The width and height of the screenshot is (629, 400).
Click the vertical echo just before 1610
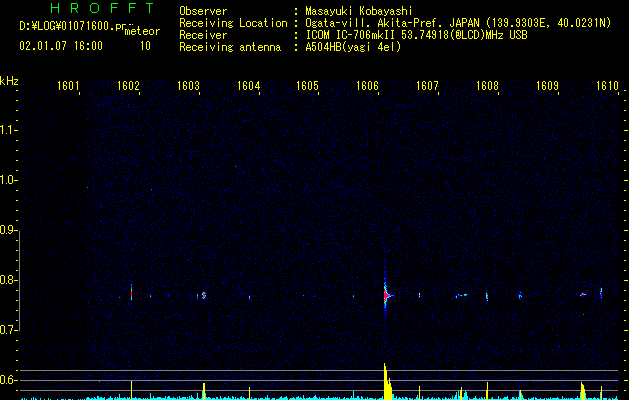(x=601, y=293)
